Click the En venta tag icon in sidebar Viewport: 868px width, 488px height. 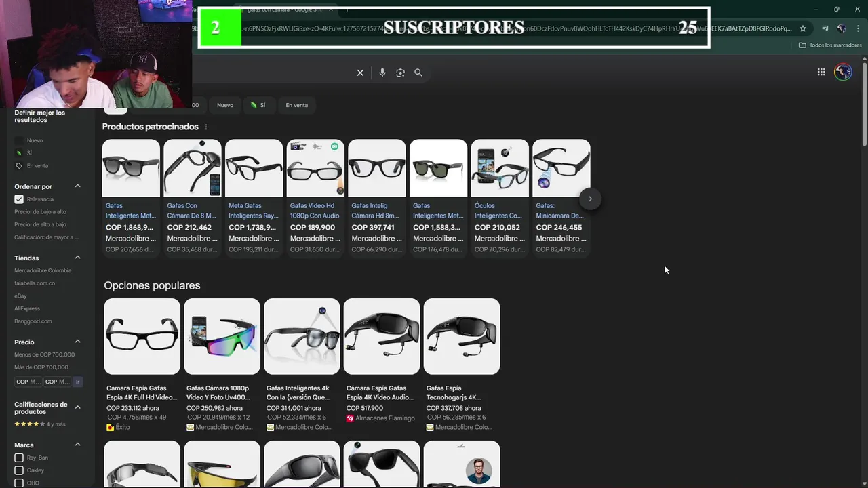pos(19,165)
